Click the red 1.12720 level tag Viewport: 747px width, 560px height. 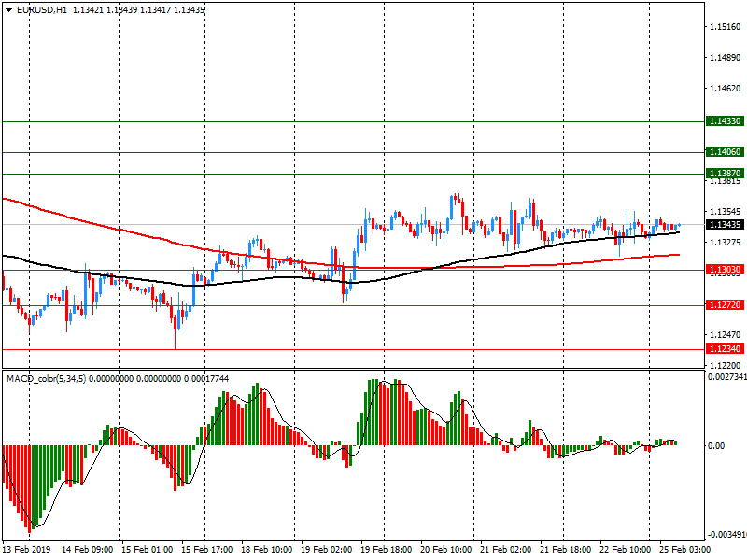tap(725, 305)
